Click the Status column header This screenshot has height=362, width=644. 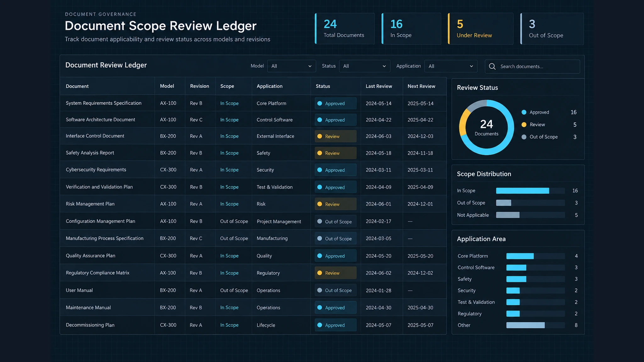click(323, 86)
